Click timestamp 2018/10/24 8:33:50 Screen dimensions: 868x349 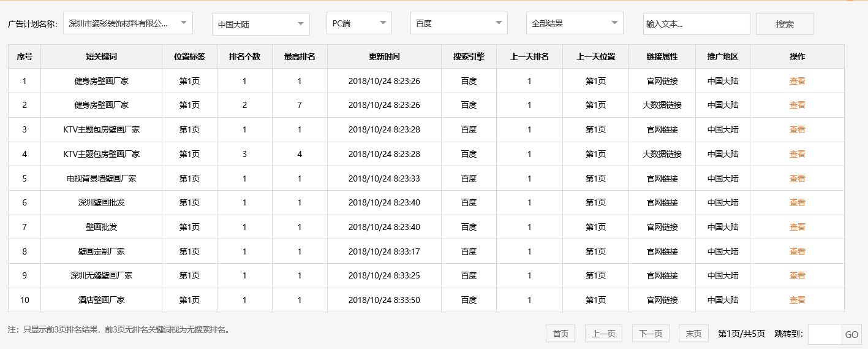click(x=384, y=300)
